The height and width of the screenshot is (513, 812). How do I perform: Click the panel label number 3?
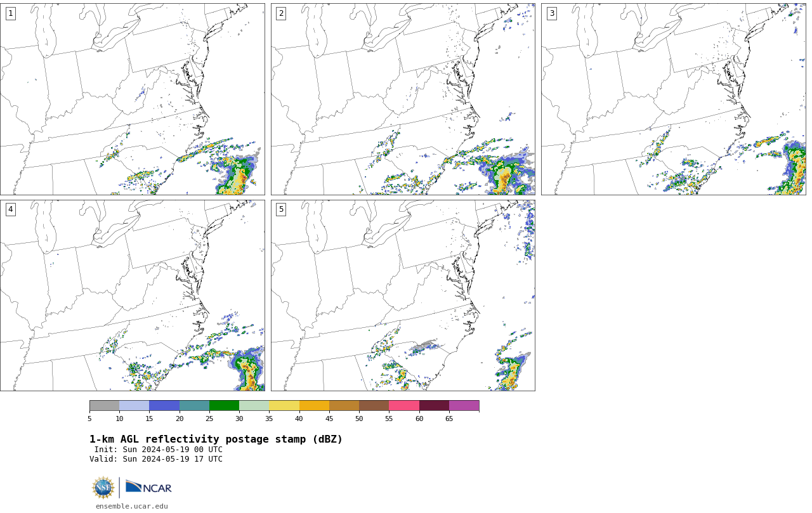(x=552, y=13)
